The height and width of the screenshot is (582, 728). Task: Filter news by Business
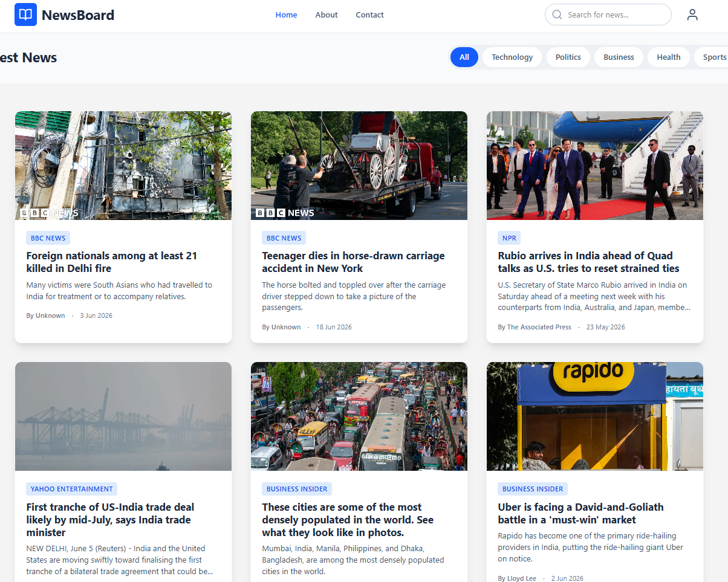click(x=619, y=57)
